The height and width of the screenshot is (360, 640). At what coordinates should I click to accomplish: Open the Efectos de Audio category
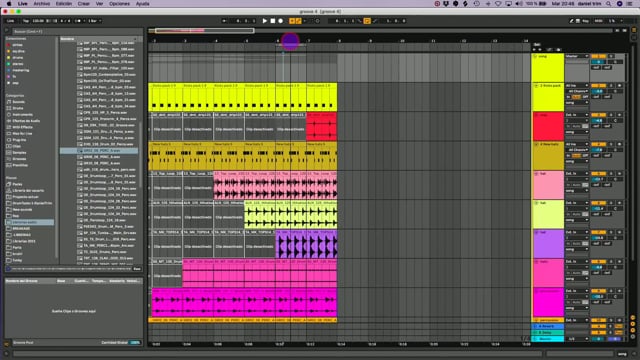coord(25,121)
